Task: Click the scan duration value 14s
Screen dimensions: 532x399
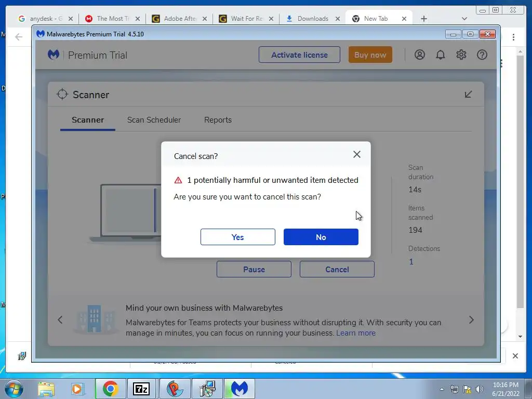Action: click(415, 190)
